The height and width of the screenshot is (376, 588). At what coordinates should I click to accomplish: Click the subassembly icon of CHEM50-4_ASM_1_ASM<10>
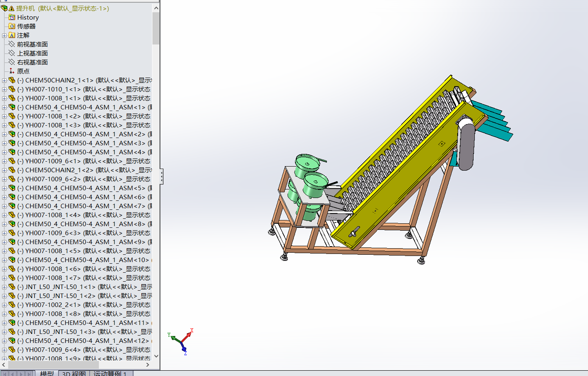pos(12,260)
